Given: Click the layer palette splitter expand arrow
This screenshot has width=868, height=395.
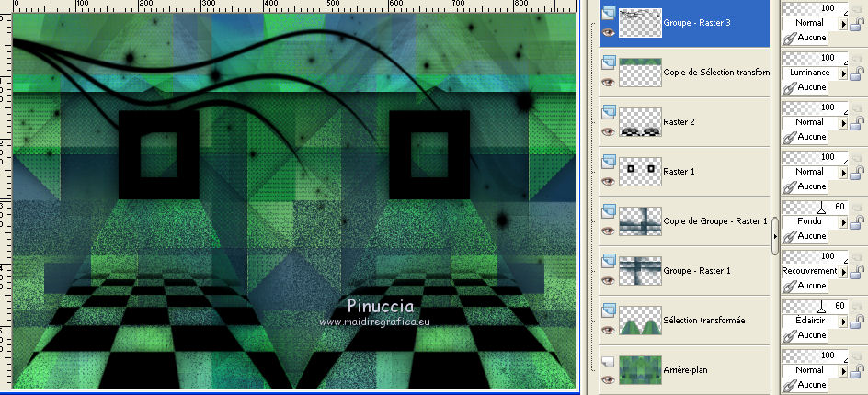Looking at the screenshot, I should [x=775, y=236].
